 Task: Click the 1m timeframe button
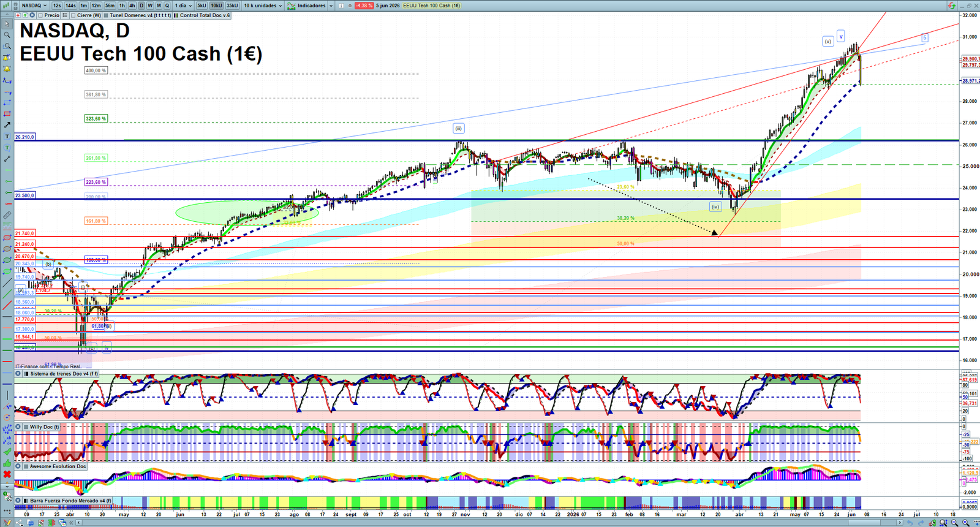(83, 6)
